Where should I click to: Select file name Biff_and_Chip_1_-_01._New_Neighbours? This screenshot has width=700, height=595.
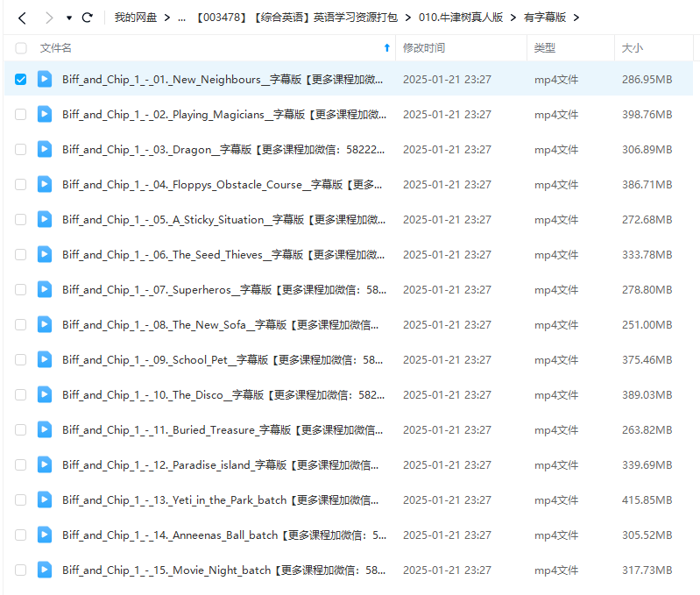(223, 80)
